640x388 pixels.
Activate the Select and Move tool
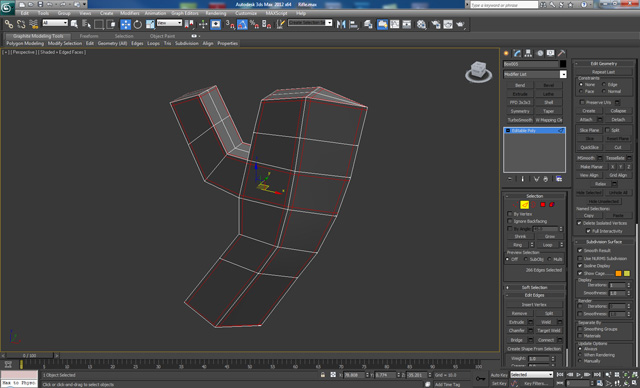[125, 24]
